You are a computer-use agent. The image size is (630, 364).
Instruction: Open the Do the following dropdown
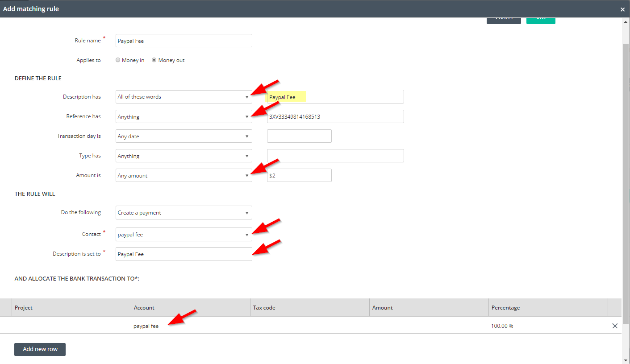184,212
